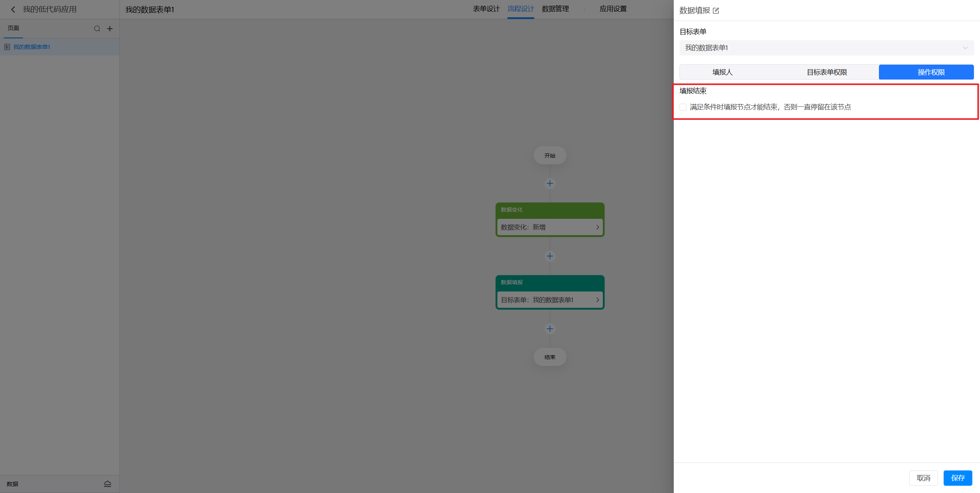Open 表单设计 tab
This screenshot has width=980, height=493.
486,9
